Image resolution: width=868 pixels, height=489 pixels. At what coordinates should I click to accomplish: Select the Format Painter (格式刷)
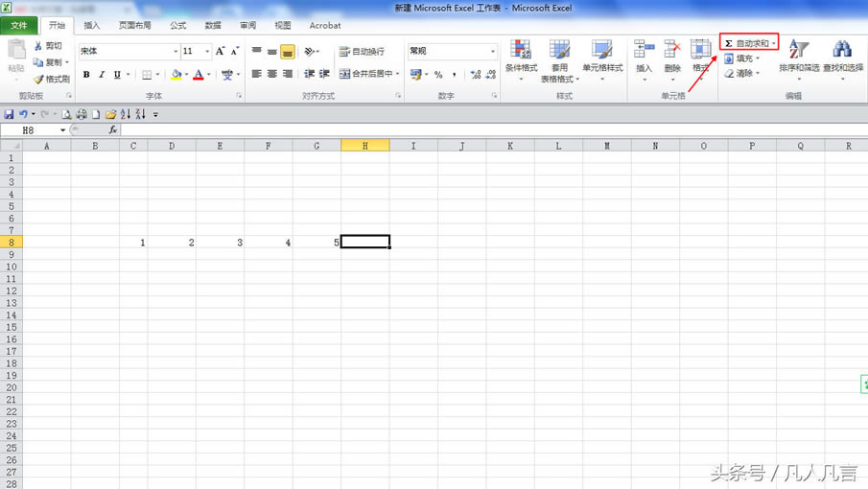(x=52, y=79)
